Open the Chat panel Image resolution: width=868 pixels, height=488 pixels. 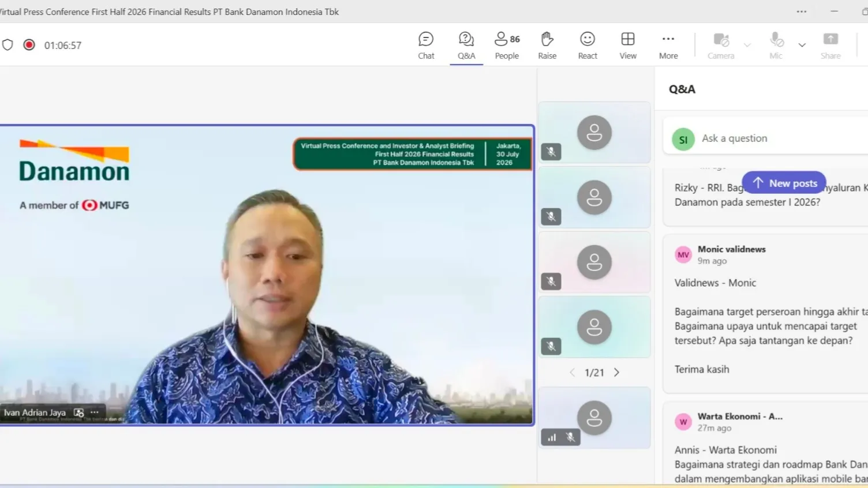[x=426, y=46]
